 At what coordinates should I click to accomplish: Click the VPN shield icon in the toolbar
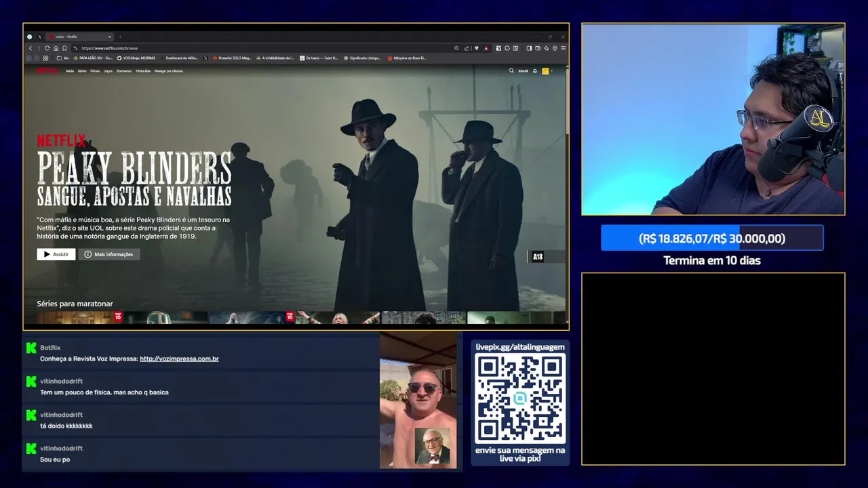coord(555,48)
